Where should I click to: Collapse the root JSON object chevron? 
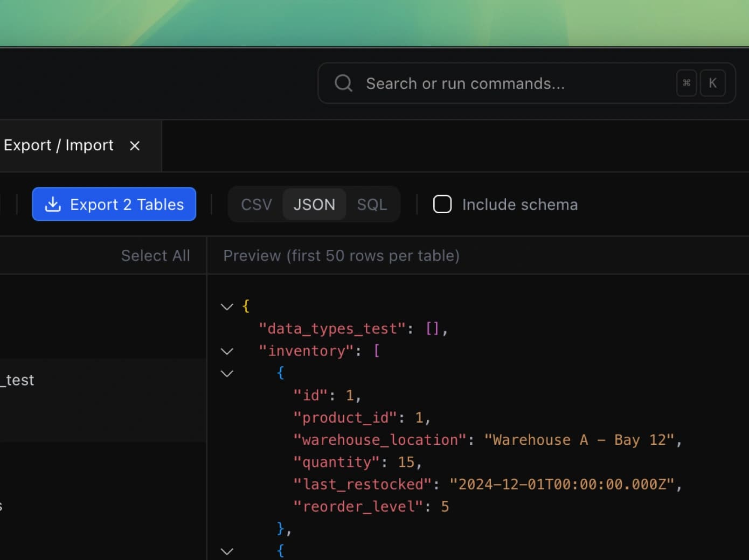click(x=227, y=307)
